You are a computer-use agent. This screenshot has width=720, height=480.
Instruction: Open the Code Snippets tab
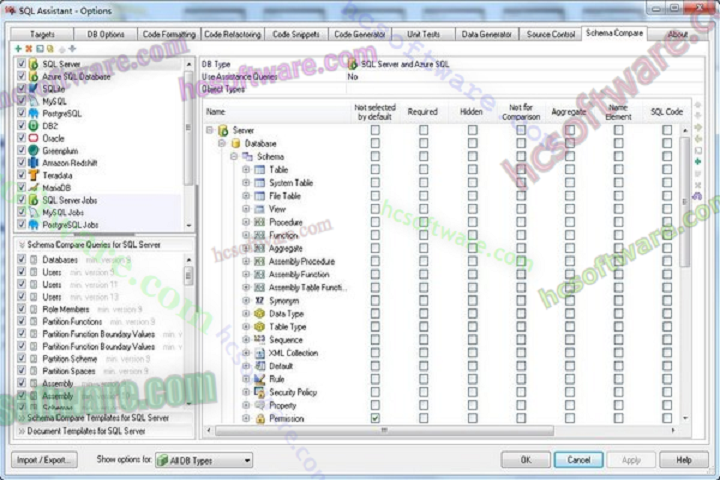296,34
